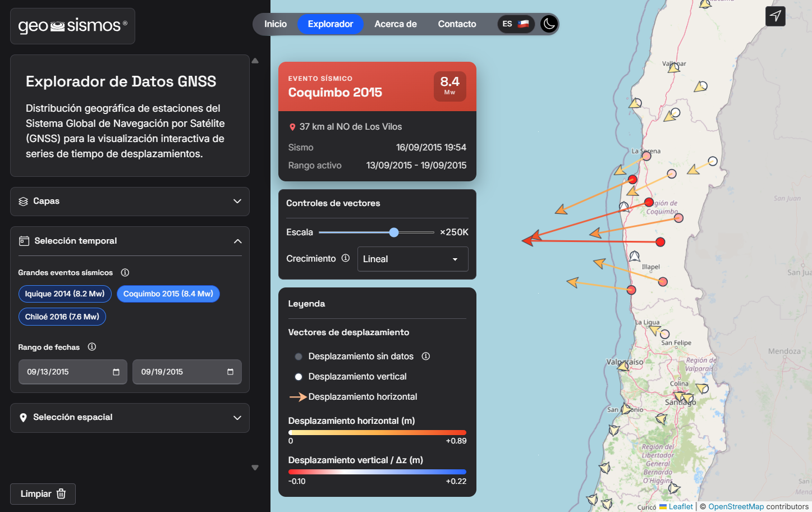
Task: Click the Desplazamiento horizontal color gradient bar
Action: [x=377, y=433]
